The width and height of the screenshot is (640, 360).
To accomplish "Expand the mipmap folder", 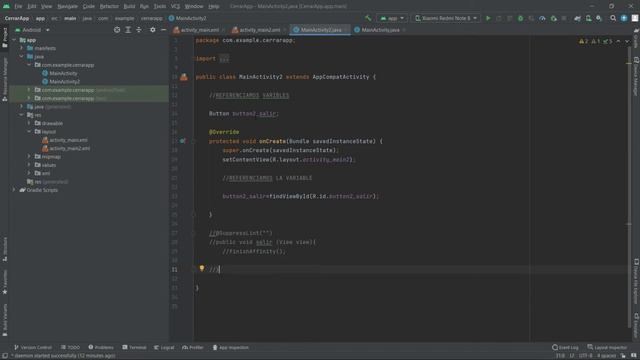I will pyautogui.click(x=29, y=156).
